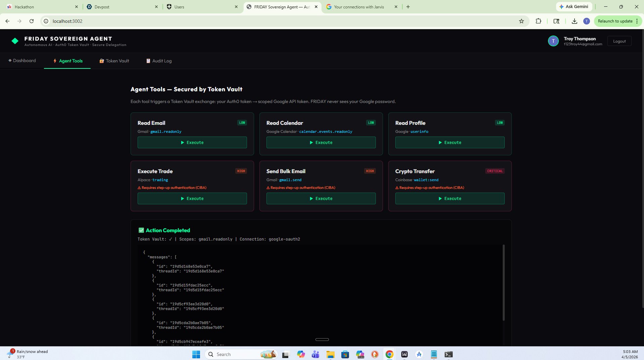644x360 pixels.
Task: Close the Your connections with Jarvis tab
Action: coord(396,7)
